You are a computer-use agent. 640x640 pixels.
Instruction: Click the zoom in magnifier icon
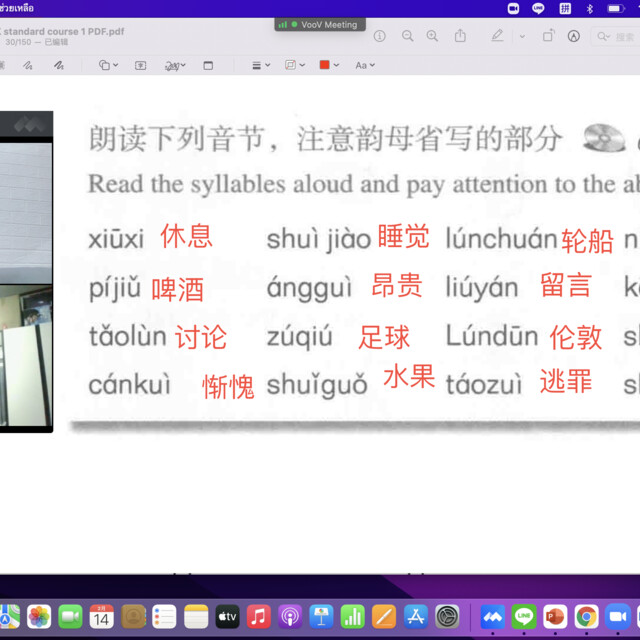point(432,36)
